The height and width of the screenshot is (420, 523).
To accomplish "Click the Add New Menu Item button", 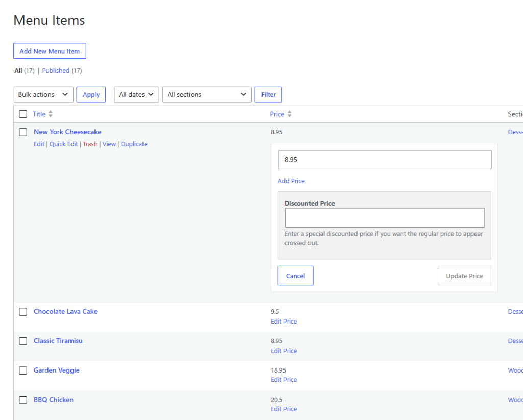I will click(50, 51).
